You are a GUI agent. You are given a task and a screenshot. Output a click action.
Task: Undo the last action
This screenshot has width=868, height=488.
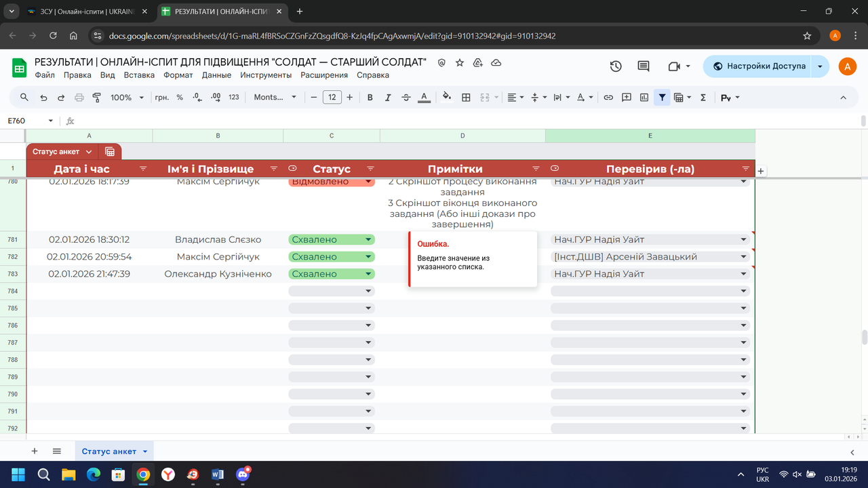point(43,98)
